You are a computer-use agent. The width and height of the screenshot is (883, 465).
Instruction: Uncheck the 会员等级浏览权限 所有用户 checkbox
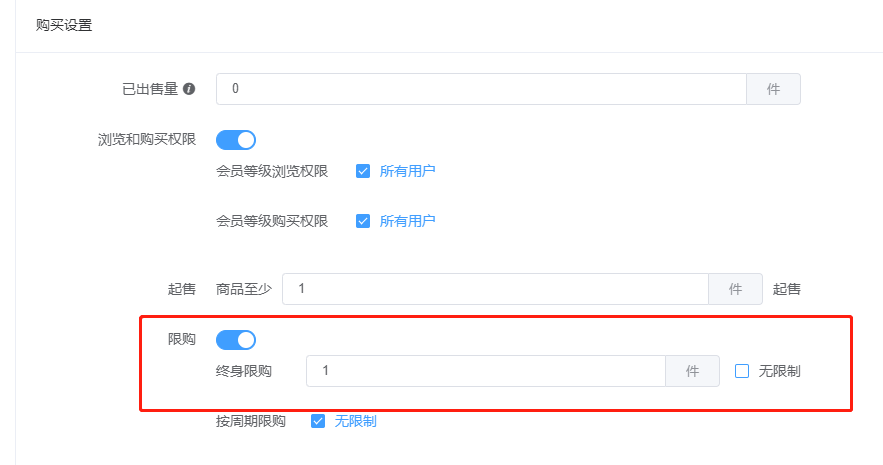coord(363,171)
